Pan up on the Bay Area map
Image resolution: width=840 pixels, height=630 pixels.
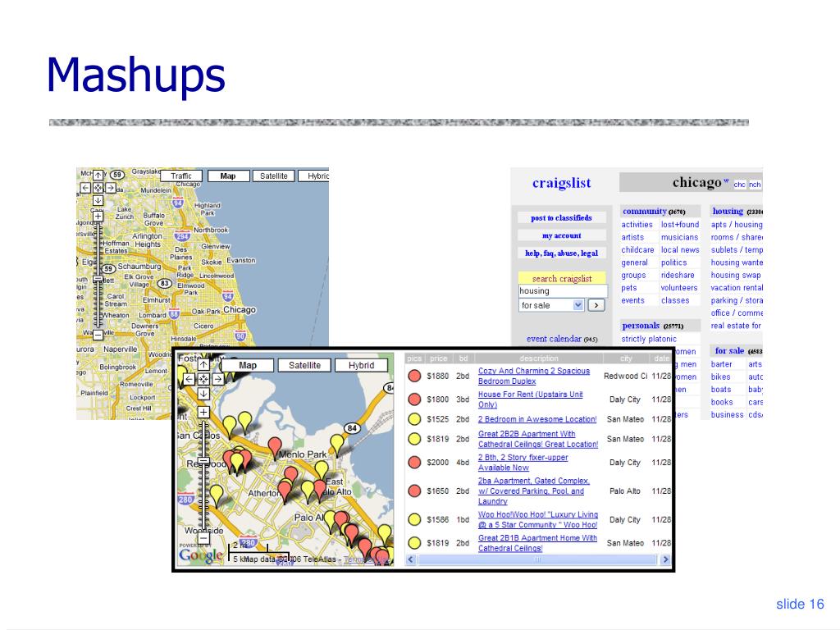203,365
